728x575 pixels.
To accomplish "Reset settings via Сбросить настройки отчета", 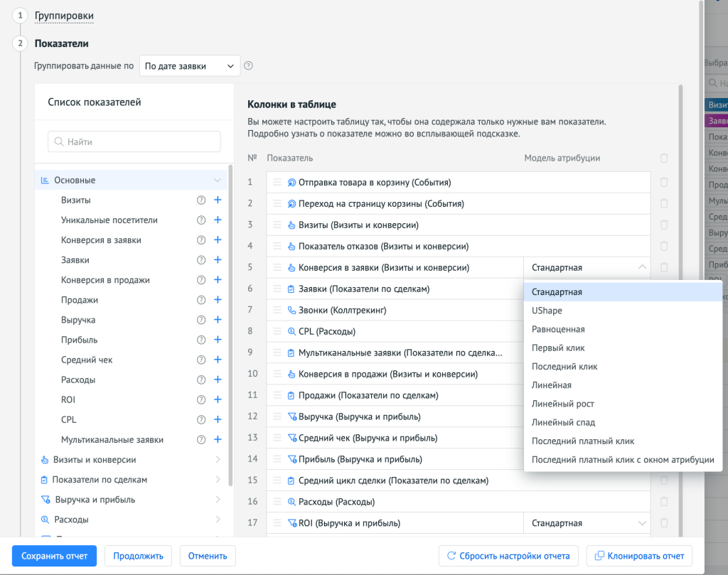I will click(x=508, y=556).
